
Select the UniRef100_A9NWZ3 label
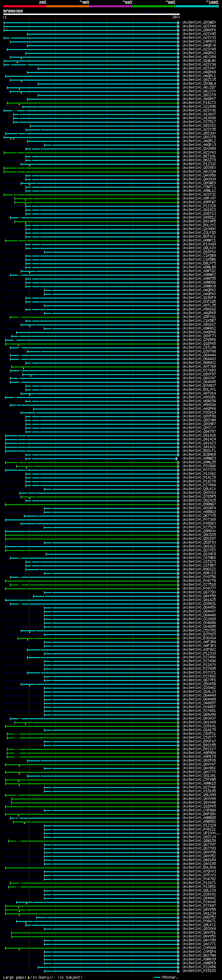[199, 459]
